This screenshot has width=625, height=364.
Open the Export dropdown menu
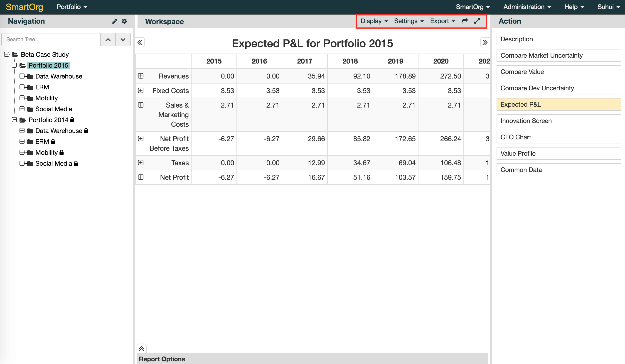442,21
